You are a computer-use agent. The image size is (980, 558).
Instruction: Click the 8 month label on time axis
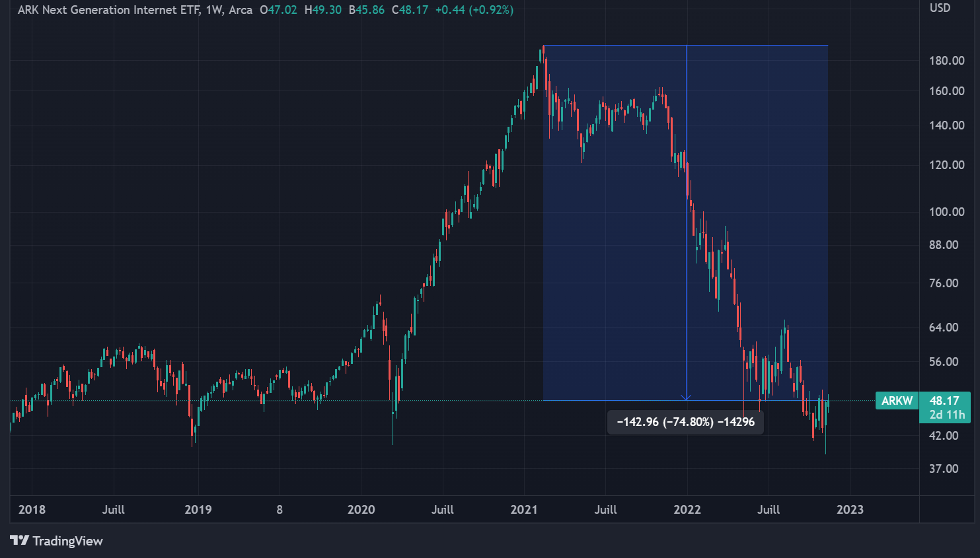pyautogui.click(x=280, y=510)
